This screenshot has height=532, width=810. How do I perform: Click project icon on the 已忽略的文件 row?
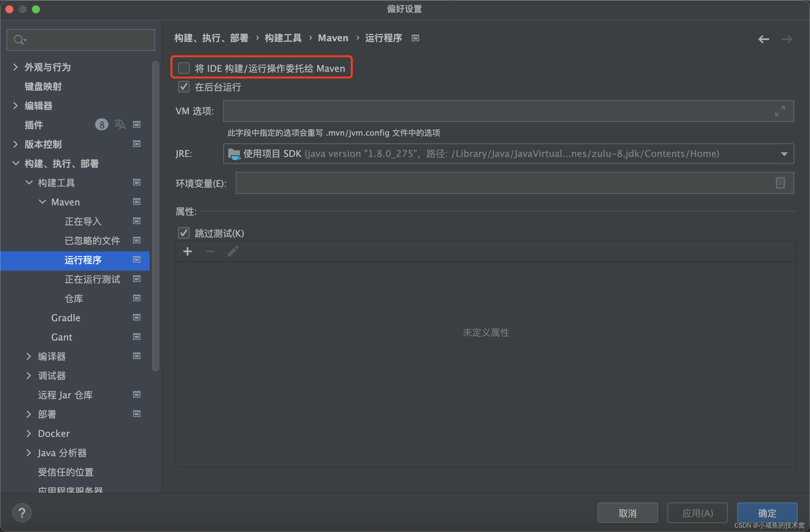tap(137, 240)
